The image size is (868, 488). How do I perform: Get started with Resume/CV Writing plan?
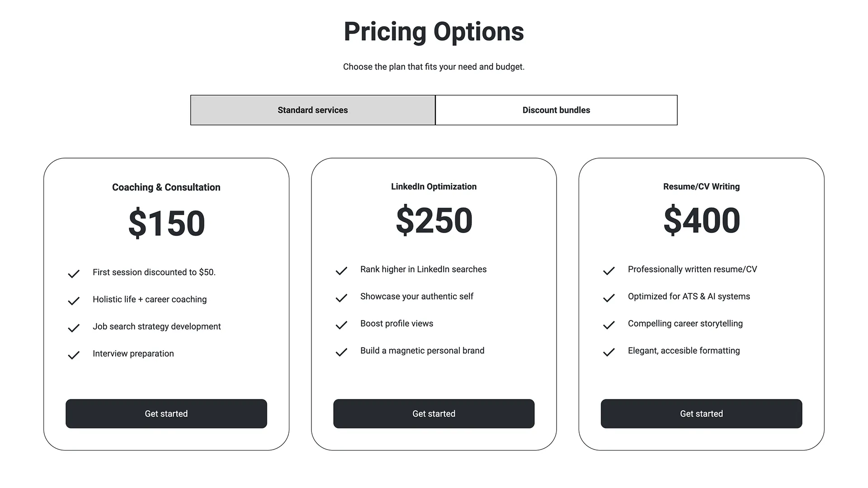click(x=702, y=413)
